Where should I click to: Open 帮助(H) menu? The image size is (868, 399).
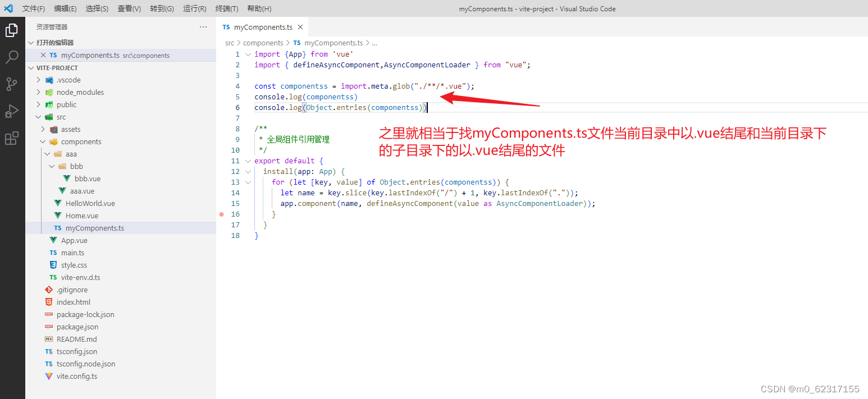[x=259, y=9]
